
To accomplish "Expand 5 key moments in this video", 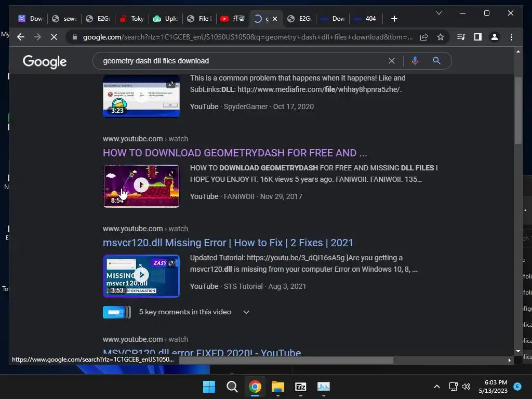I will point(246,312).
